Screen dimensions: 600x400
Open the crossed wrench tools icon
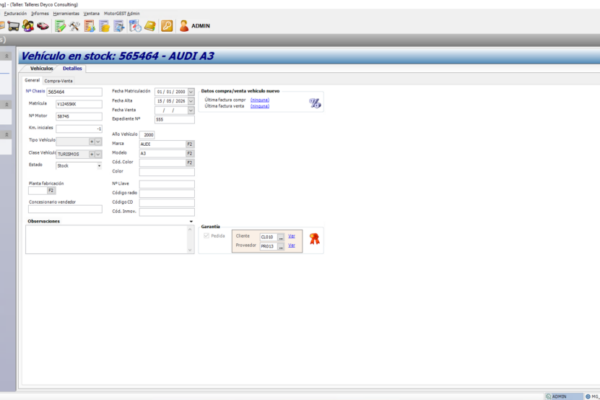click(75, 26)
